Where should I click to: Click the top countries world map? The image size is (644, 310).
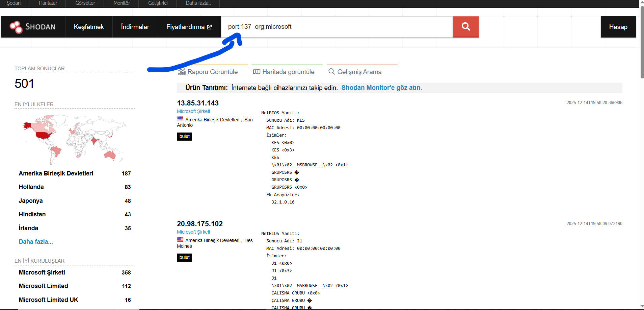coord(75,139)
